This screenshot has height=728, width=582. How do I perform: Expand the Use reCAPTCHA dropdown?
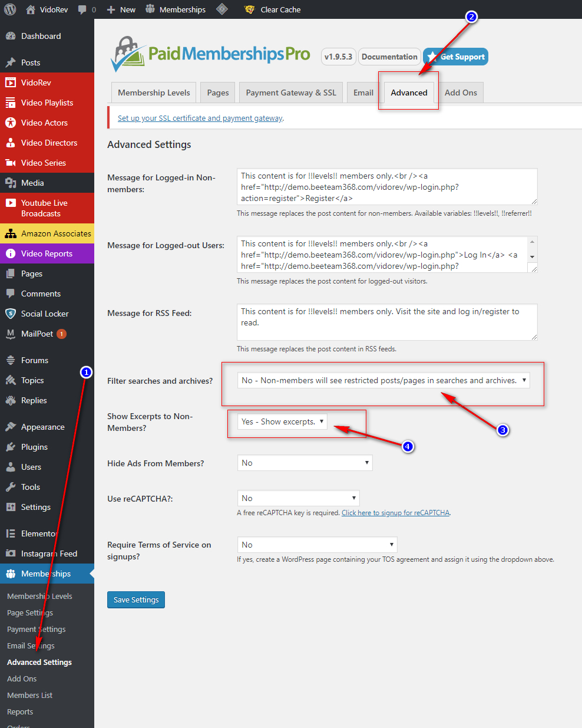(x=298, y=498)
